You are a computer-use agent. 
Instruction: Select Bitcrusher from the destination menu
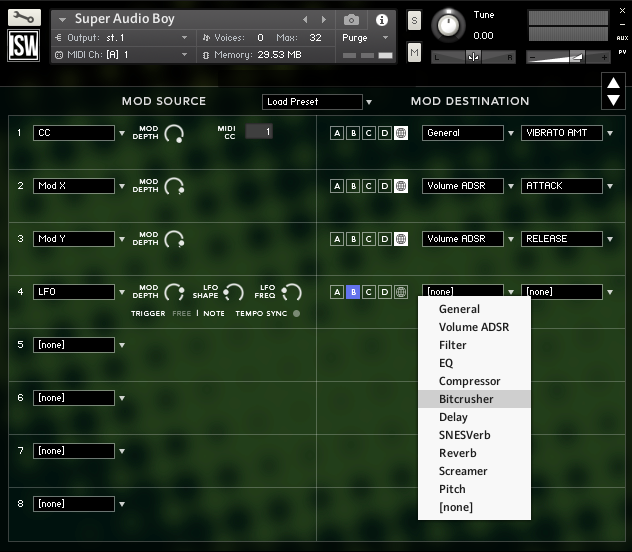click(x=466, y=399)
